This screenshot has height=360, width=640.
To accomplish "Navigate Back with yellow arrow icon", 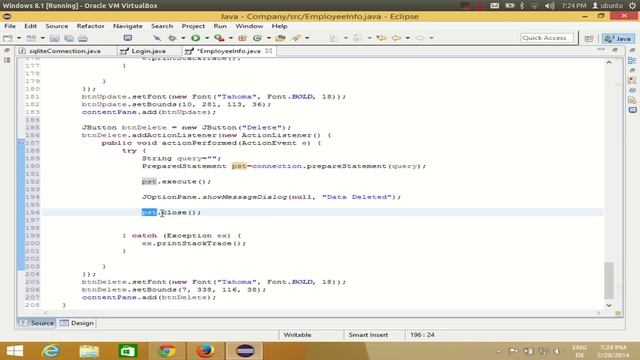I will click(x=396, y=38).
